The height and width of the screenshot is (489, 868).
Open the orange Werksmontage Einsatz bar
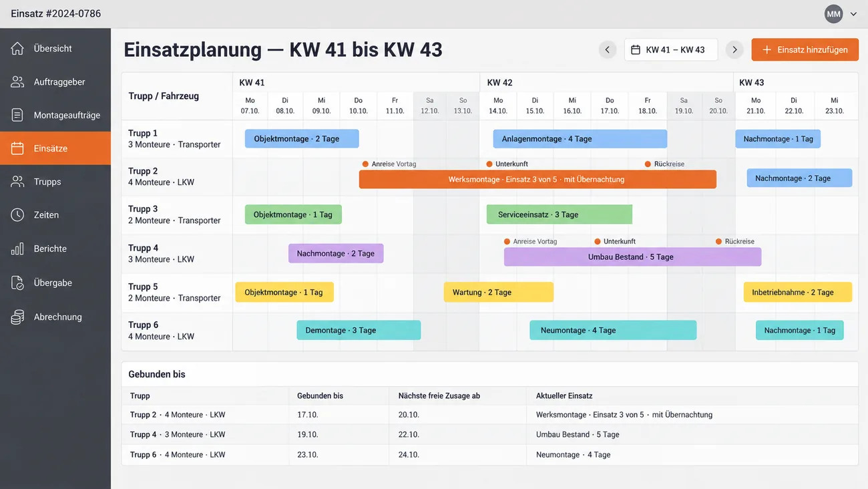pos(537,179)
